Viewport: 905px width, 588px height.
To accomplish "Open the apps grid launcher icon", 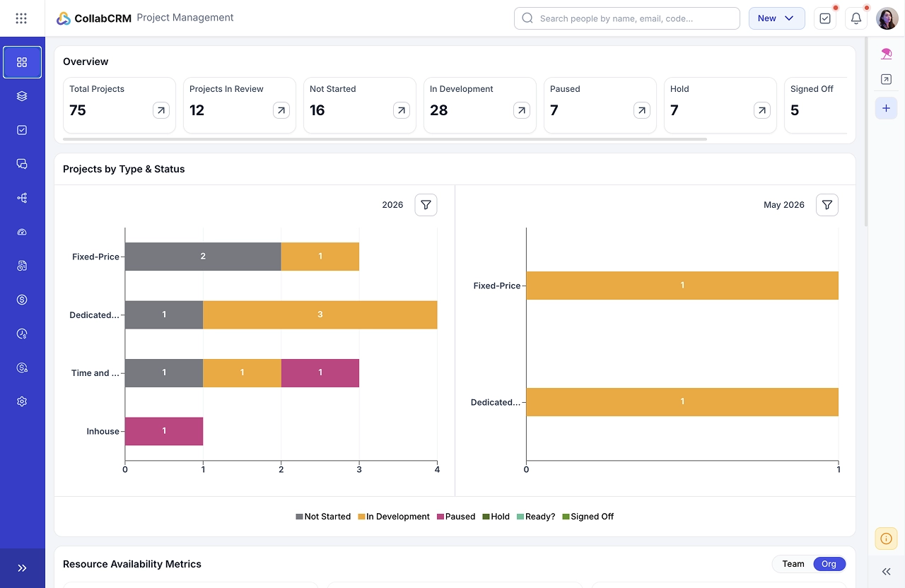I will (x=22, y=18).
